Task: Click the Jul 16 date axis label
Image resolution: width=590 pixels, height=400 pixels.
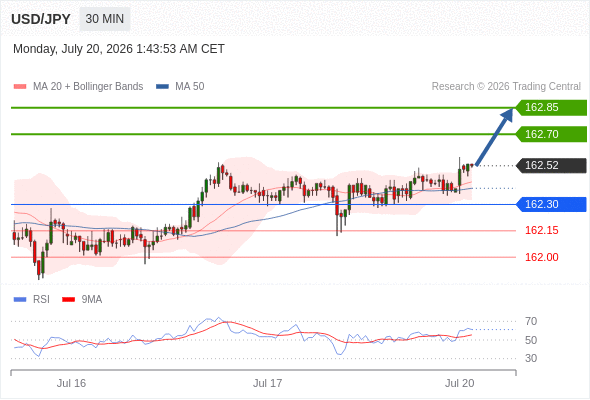Action: tap(71, 383)
